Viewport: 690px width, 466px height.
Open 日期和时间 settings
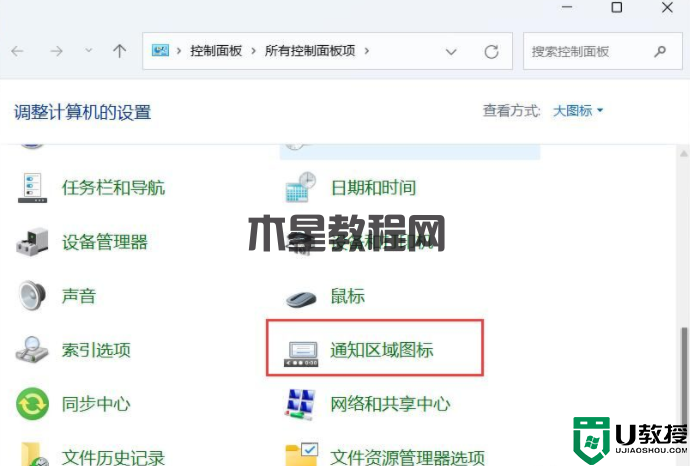(x=373, y=188)
